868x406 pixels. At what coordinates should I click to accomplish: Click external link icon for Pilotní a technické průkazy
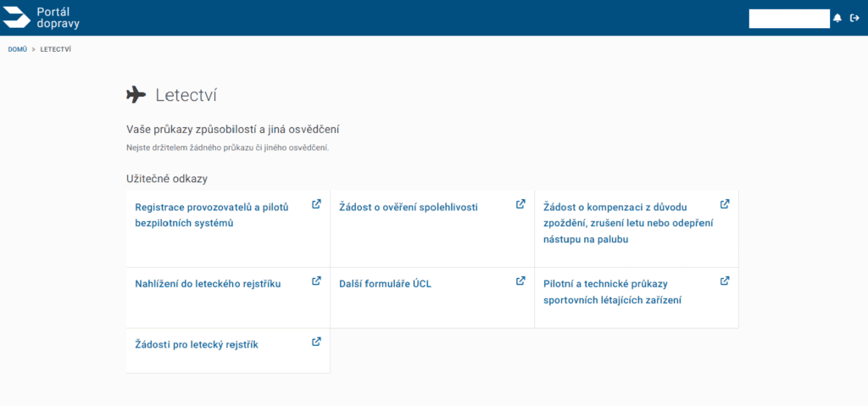(725, 281)
